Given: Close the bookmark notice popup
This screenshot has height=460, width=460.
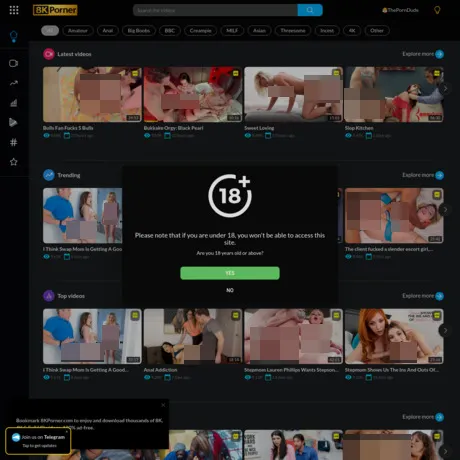Looking at the screenshot, I should click(x=163, y=405).
